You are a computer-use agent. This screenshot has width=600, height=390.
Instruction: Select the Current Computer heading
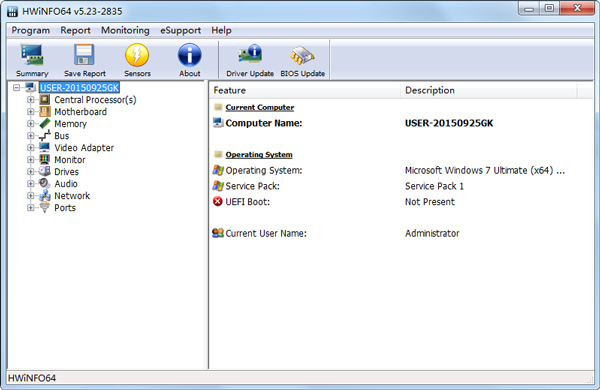260,108
